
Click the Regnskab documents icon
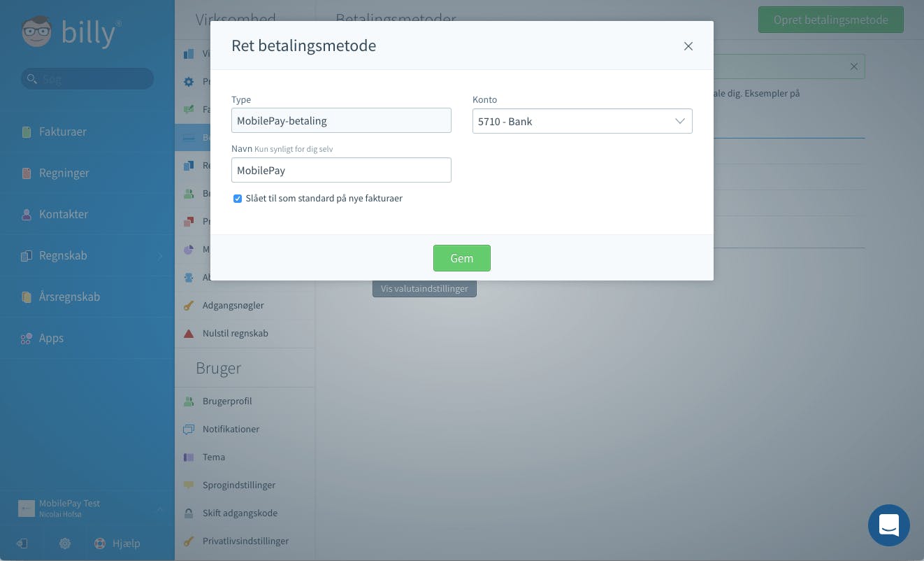point(27,255)
